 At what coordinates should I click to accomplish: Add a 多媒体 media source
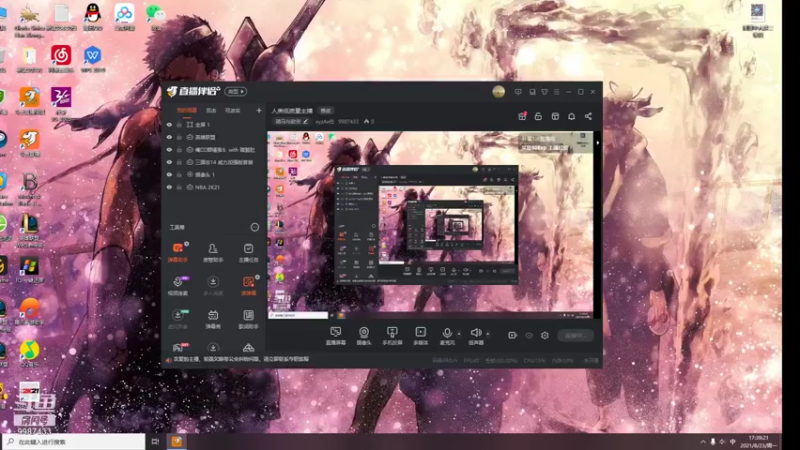pos(420,336)
